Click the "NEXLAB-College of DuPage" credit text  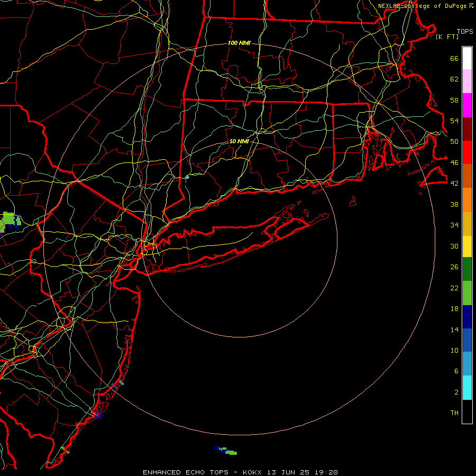tap(423, 6)
